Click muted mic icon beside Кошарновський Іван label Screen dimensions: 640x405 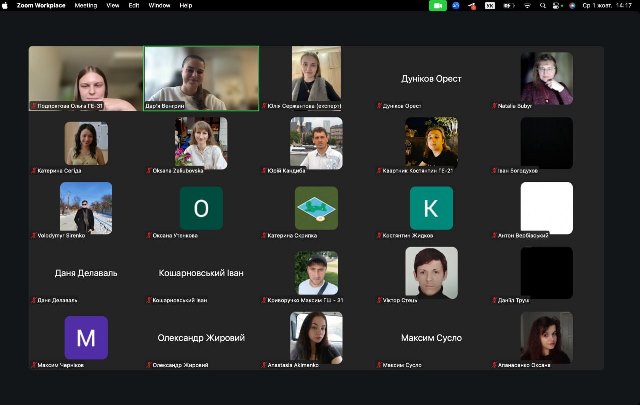(149, 300)
